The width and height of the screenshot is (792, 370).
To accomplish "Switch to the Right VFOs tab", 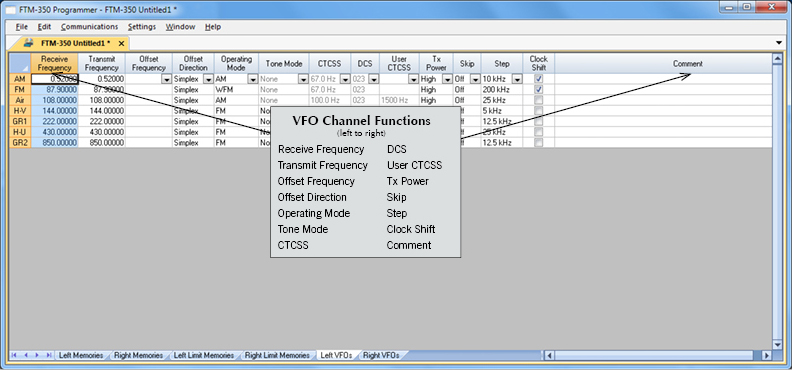I will 381,355.
